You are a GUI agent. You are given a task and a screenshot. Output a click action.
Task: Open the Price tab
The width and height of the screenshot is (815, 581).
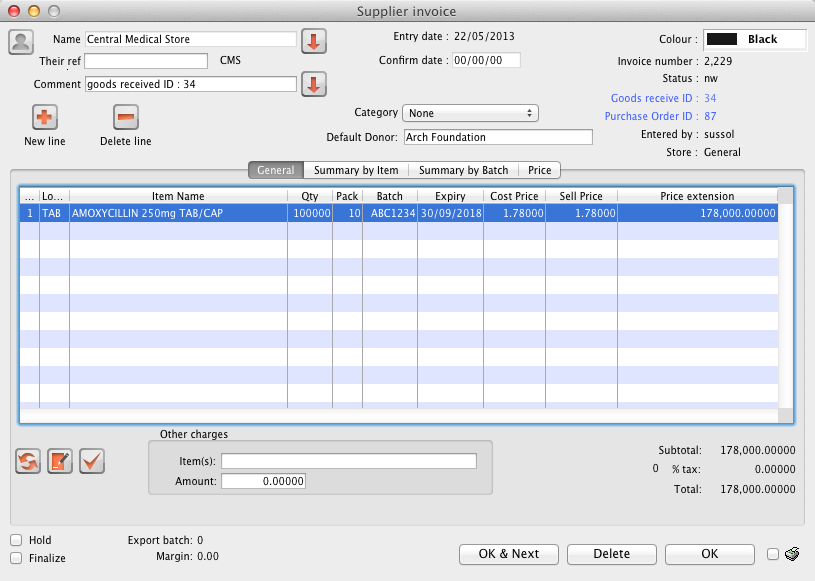click(x=539, y=171)
